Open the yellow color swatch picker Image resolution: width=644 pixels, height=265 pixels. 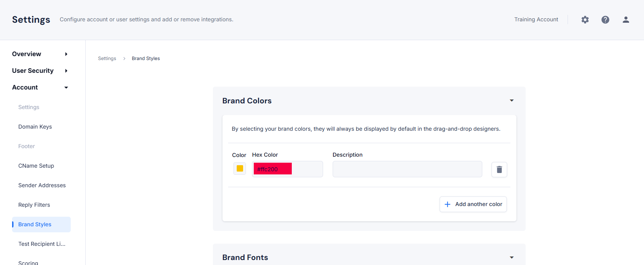coord(240,168)
